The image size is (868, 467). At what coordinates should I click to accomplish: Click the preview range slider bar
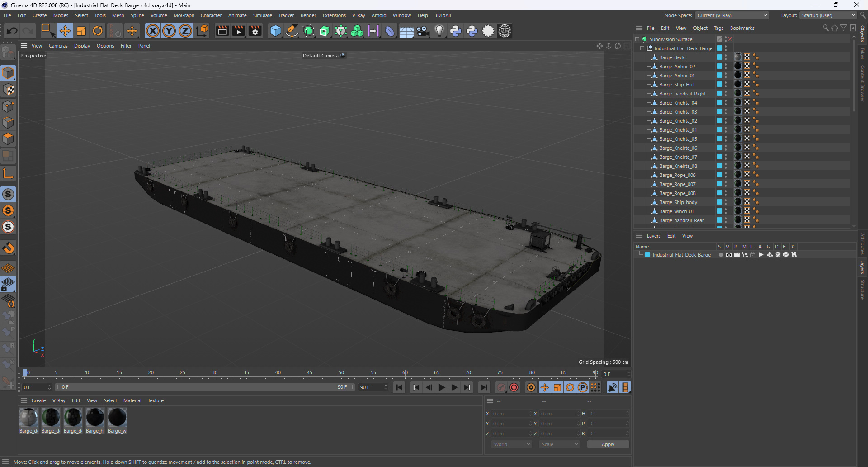[x=204, y=387]
